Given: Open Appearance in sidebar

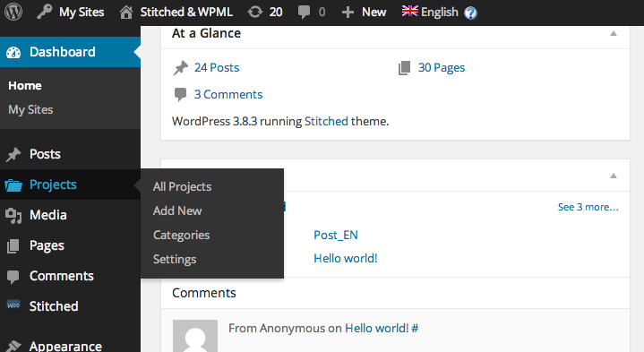Looking at the screenshot, I should click(65, 347).
